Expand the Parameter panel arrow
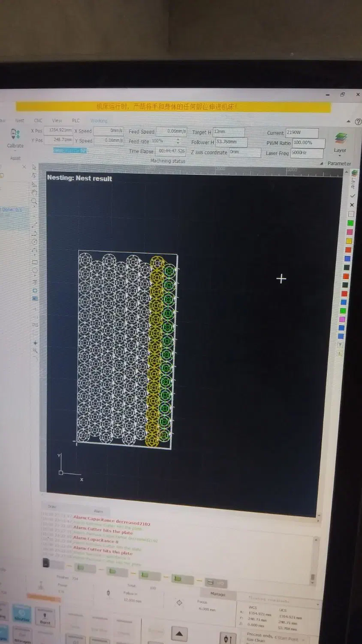The height and width of the screenshot is (644, 362). tap(322, 164)
